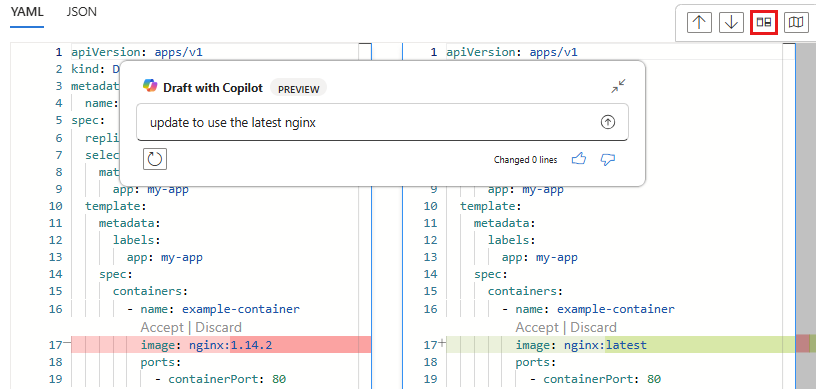Viewport: 816px width, 389px height.
Task: Click 'apiVersion: apps/v1' in the right pane
Action: click(x=512, y=52)
